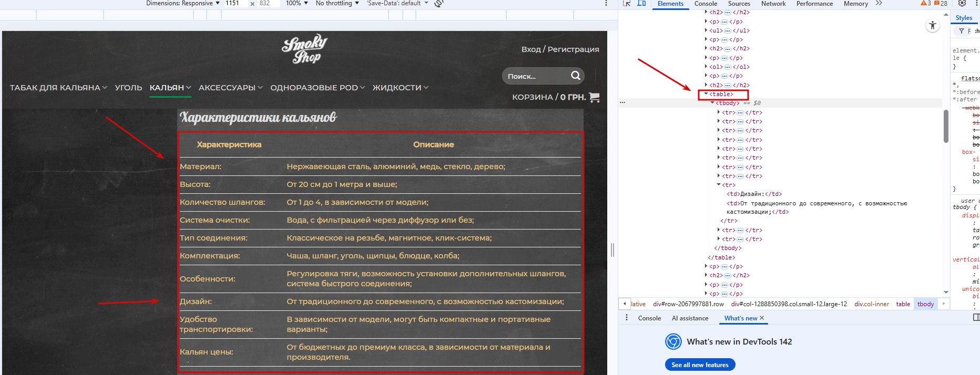Click the issues count indicator showing 28
The width and height of the screenshot is (980, 375).
(941, 3)
